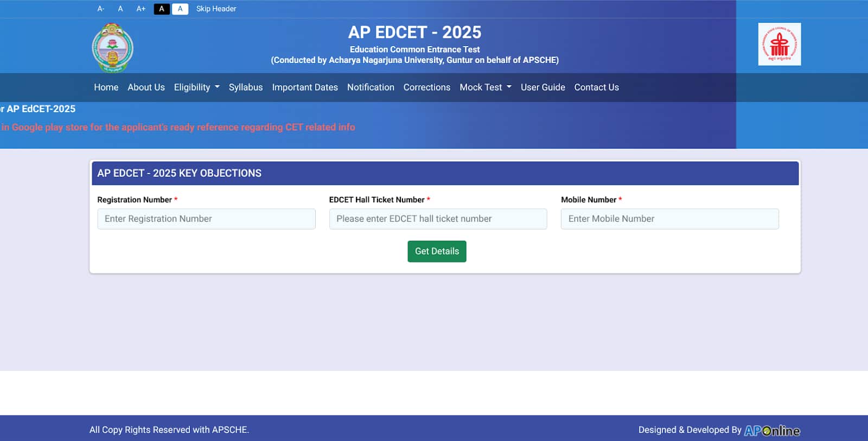Click the Education Common Entrance Test subtitle
Image resolution: width=868 pixels, height=441 pixels.
pyautogui.click(x=415, y=49)
